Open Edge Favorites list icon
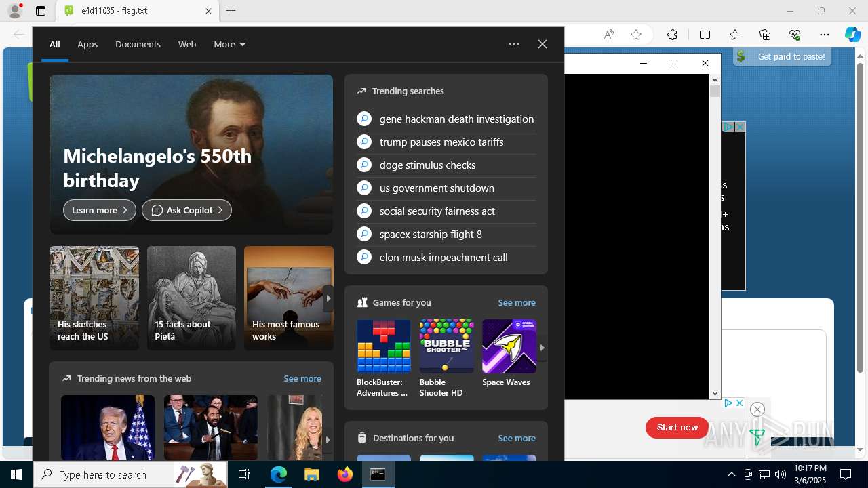This screenshot has width=868, height=488. click(x=735, y=35)
